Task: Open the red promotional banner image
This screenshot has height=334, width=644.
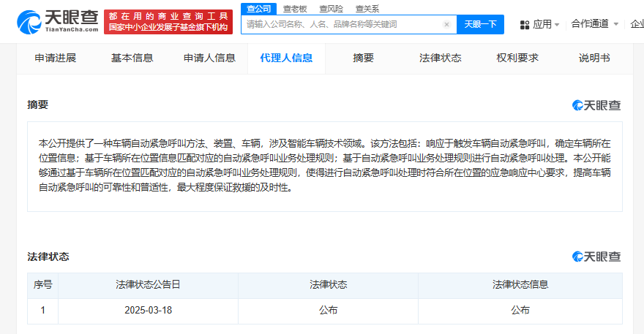Action: pos(168,22)
